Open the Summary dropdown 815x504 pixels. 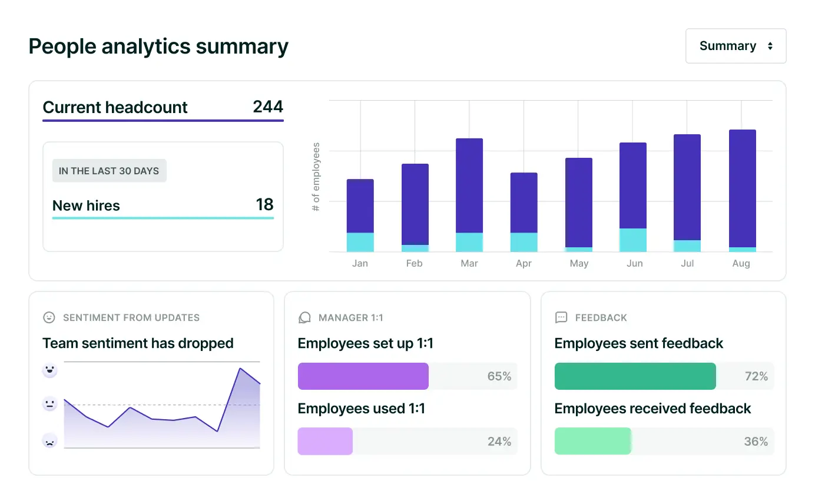pos(736,46)
